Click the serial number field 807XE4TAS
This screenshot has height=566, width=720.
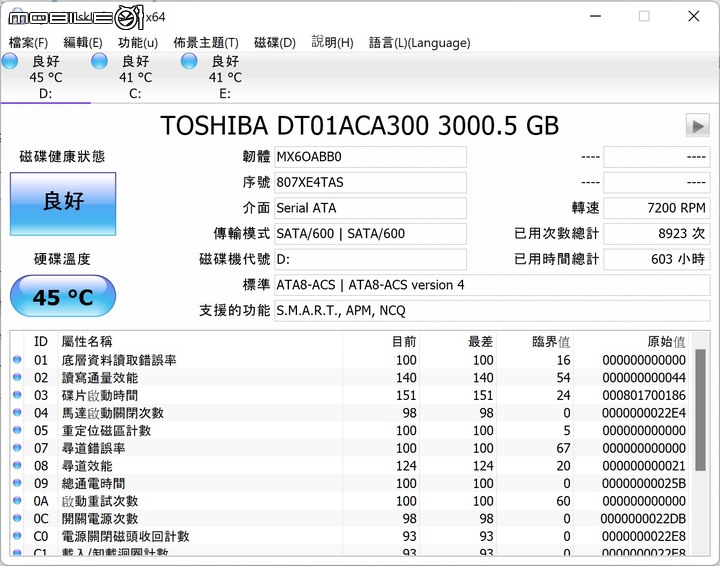click(x=370, y=183)
